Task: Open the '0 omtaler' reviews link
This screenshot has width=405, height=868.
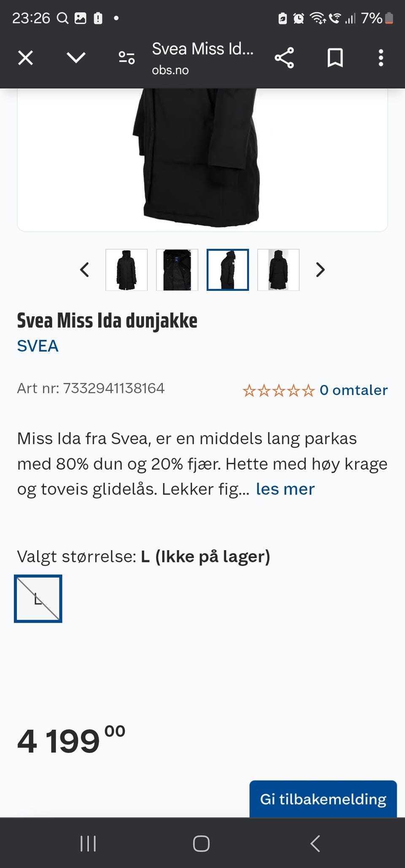Action: pyautogui.click(x=354, y=390)
